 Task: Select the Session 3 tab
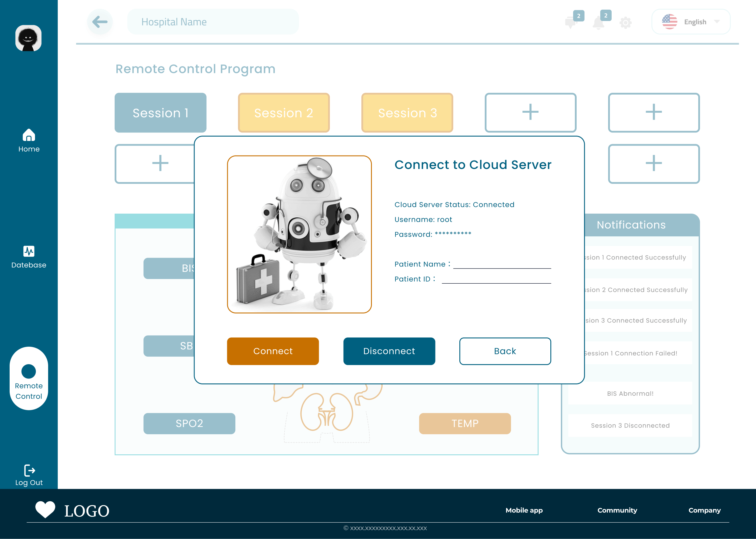pos(407,113)
